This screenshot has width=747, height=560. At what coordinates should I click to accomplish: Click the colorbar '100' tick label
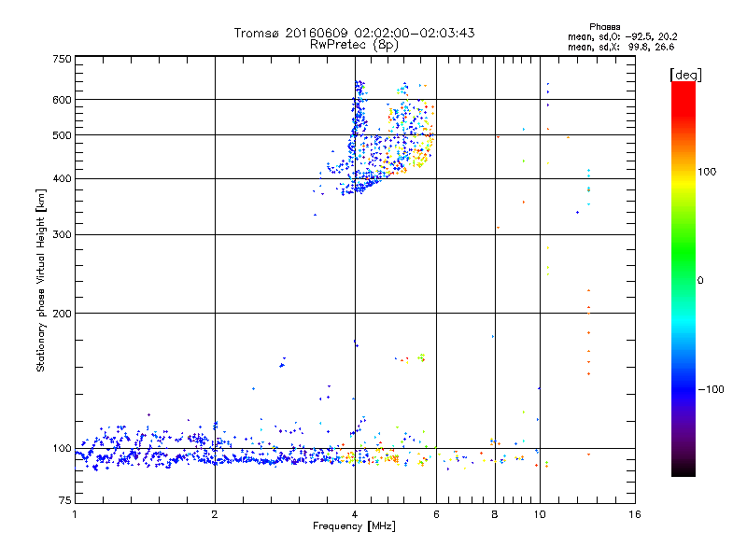[707, 172]
